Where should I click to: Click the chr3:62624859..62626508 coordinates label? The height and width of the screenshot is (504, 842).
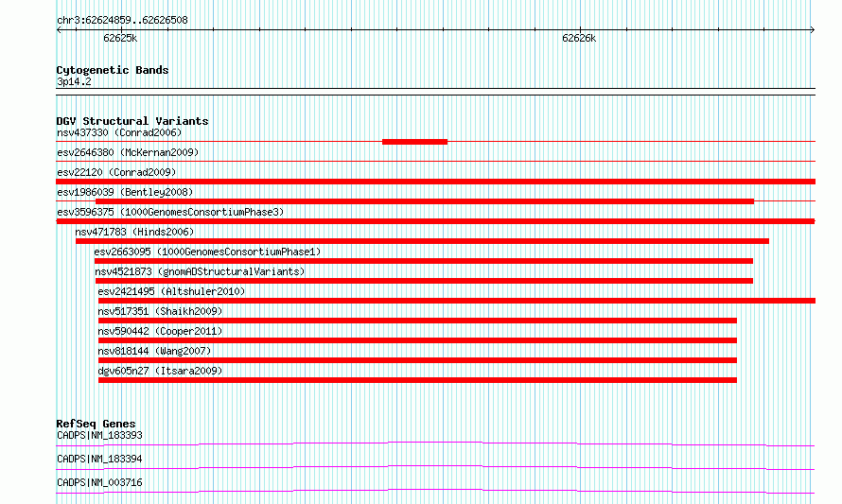pyautogui.click(x=122, y=21)
